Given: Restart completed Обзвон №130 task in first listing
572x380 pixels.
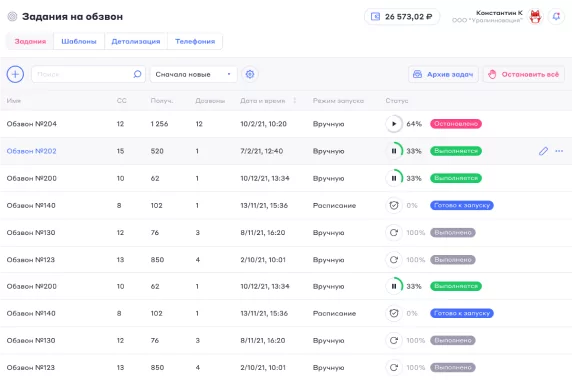Looking at the screenshot, I should [x=394, y=232].
